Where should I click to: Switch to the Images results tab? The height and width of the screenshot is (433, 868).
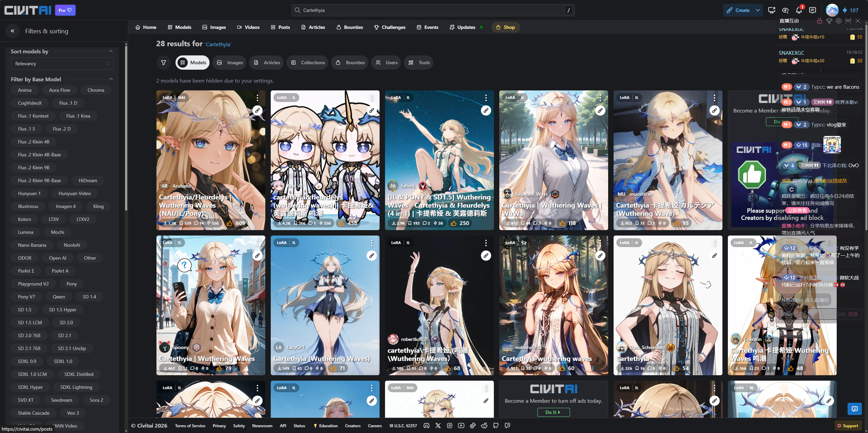pos(230,63)
